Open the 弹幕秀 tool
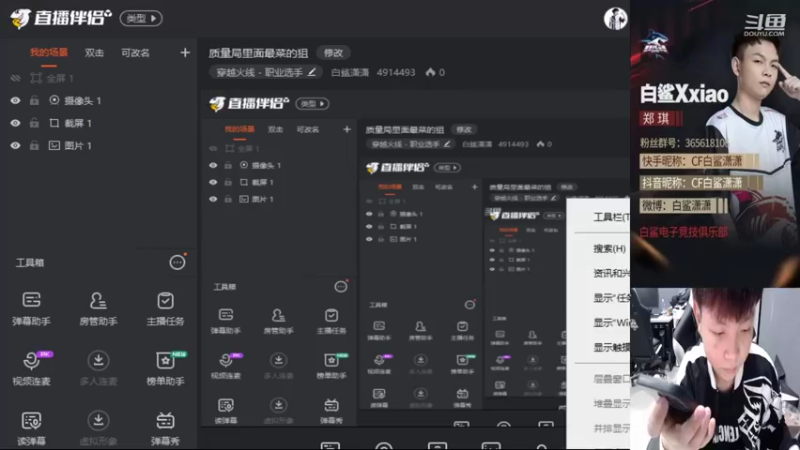 pyautogui.click(x=165, y=429)
